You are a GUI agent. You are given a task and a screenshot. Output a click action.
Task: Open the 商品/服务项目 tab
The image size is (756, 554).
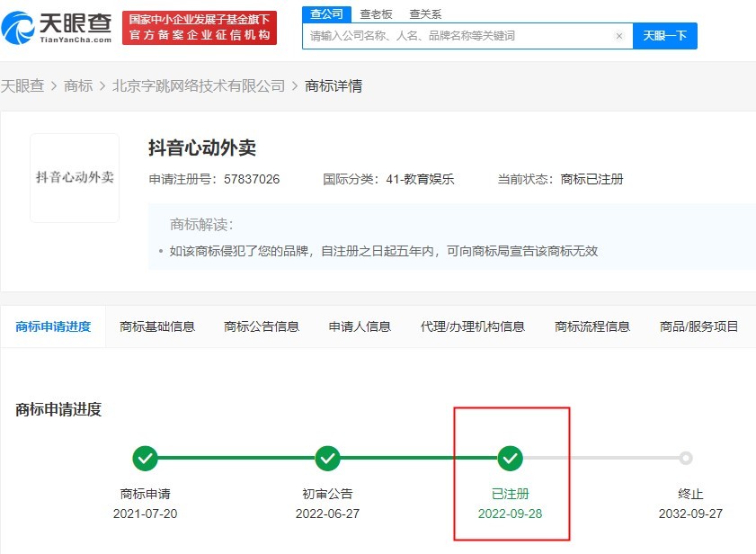pos(698,326)
